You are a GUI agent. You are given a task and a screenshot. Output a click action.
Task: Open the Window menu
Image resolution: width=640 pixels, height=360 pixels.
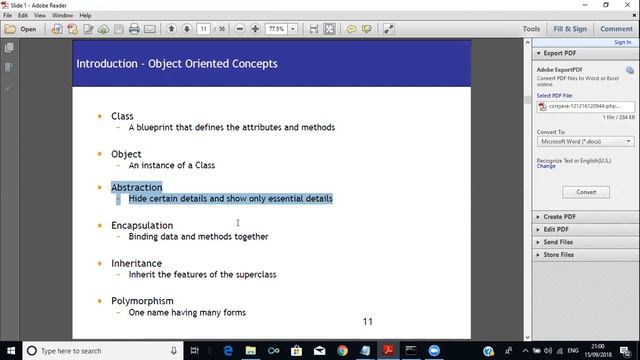click(x=62, y=16)
